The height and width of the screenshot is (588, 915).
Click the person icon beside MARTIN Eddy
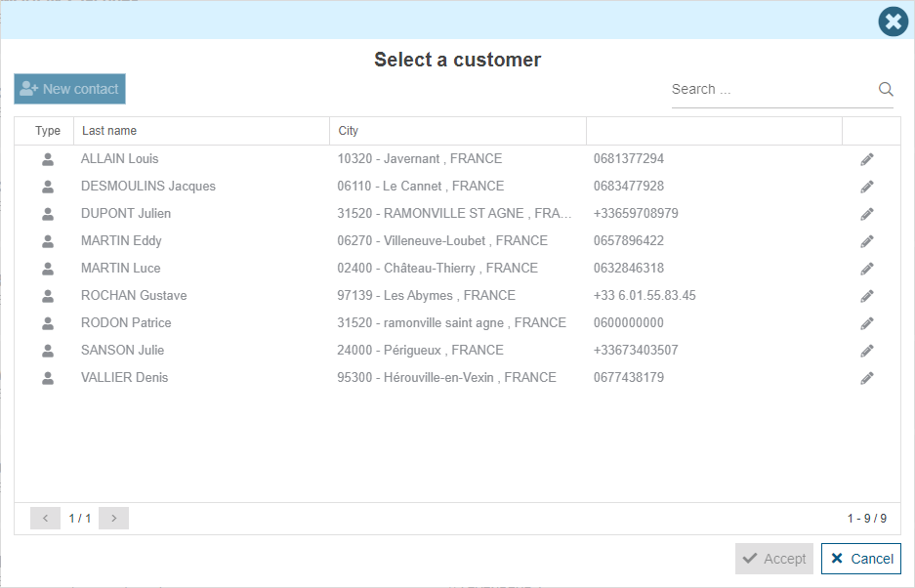[x=48, y=241]
